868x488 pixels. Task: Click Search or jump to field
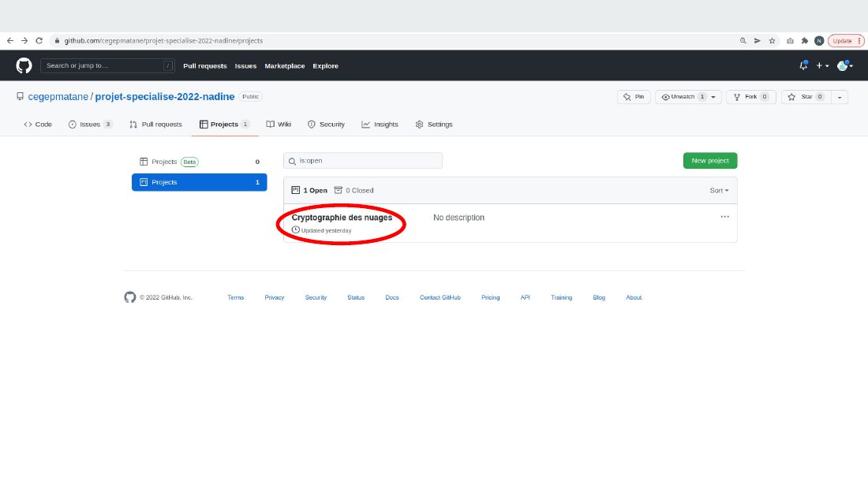tap(107, 65)
